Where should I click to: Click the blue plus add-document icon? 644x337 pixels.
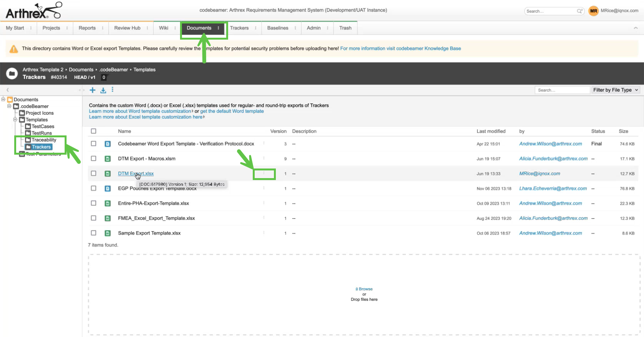(x=92, y=90)
